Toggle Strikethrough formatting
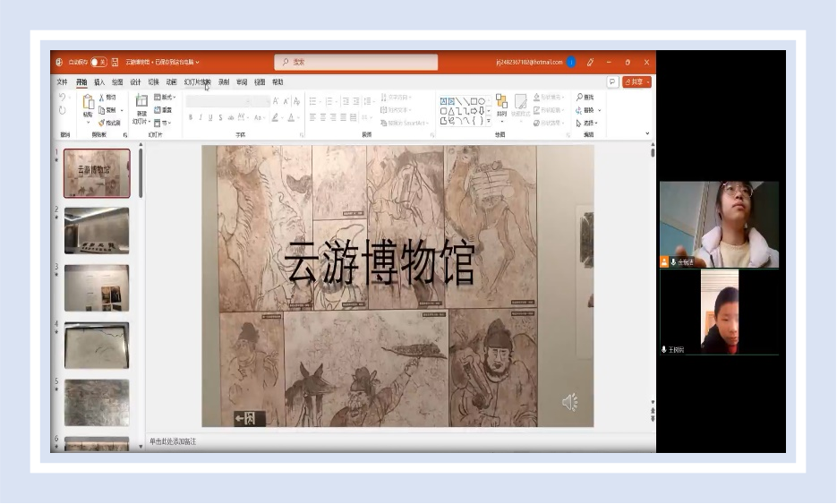 tap(231, 117)
